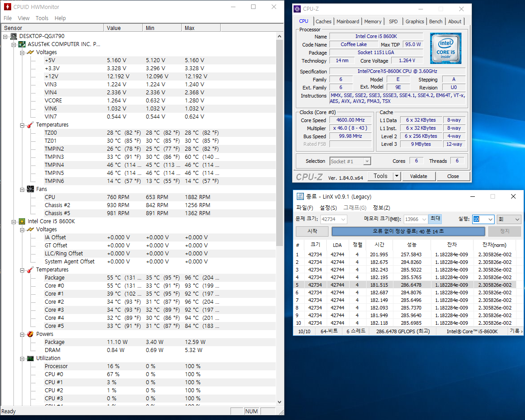Click the Fans node icon
The width and height of the screenshot is (525, 420).
click(30, 189)
